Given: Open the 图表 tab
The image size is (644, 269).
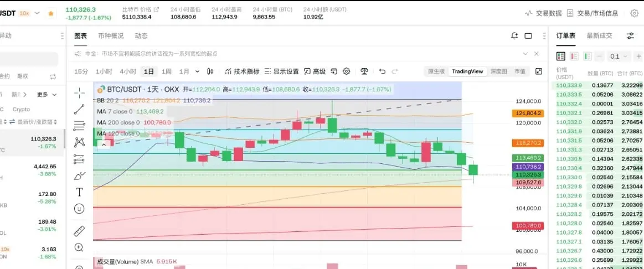Looking at the screenshot, I should pos(80,36).
